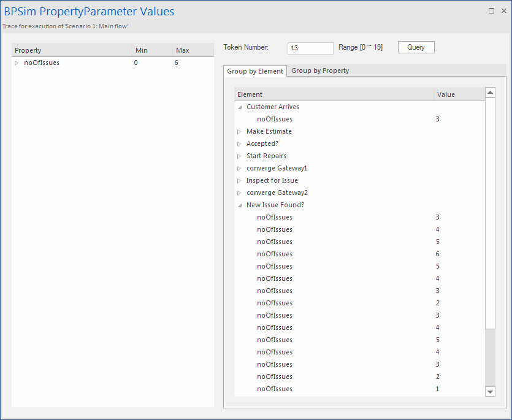The width and height of the screenshot is (512, 420).
Task: Collapse the New Issue Found? element
Action: (x=239, y=205)
